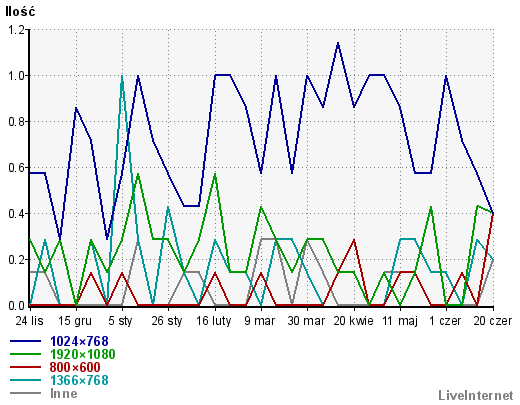
Task: Click the 0.0 y-axis value
Action: (x=16, y=306)
